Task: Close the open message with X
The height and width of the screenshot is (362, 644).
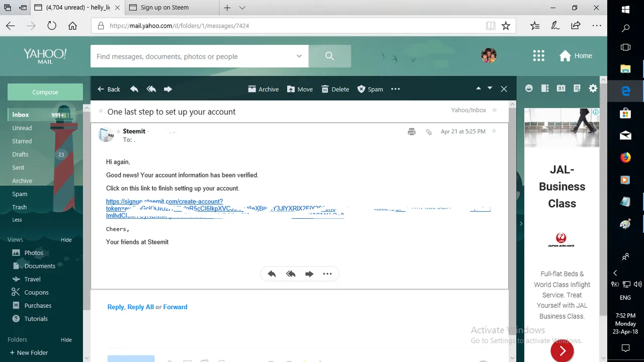Action: pyautogui.click(x=504, y=89)
